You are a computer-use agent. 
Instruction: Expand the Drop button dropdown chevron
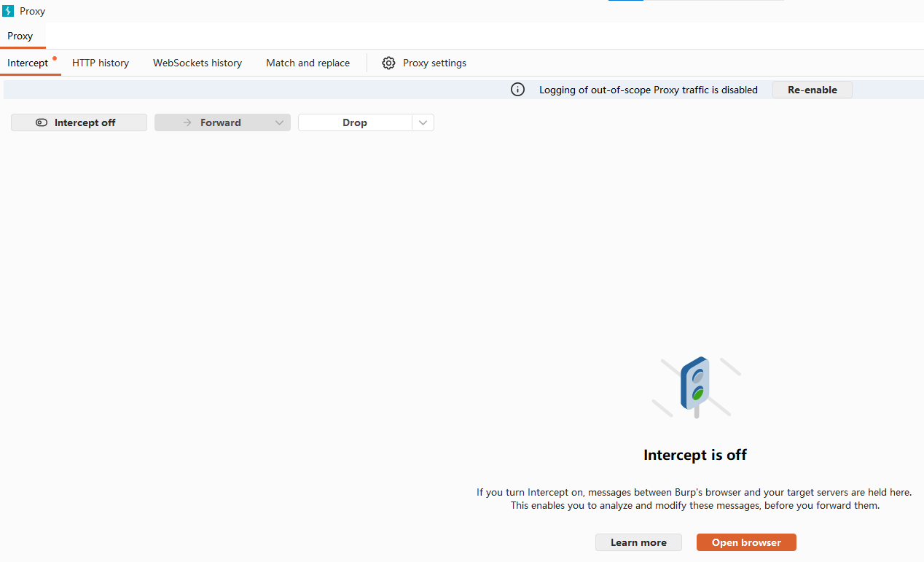423,122
